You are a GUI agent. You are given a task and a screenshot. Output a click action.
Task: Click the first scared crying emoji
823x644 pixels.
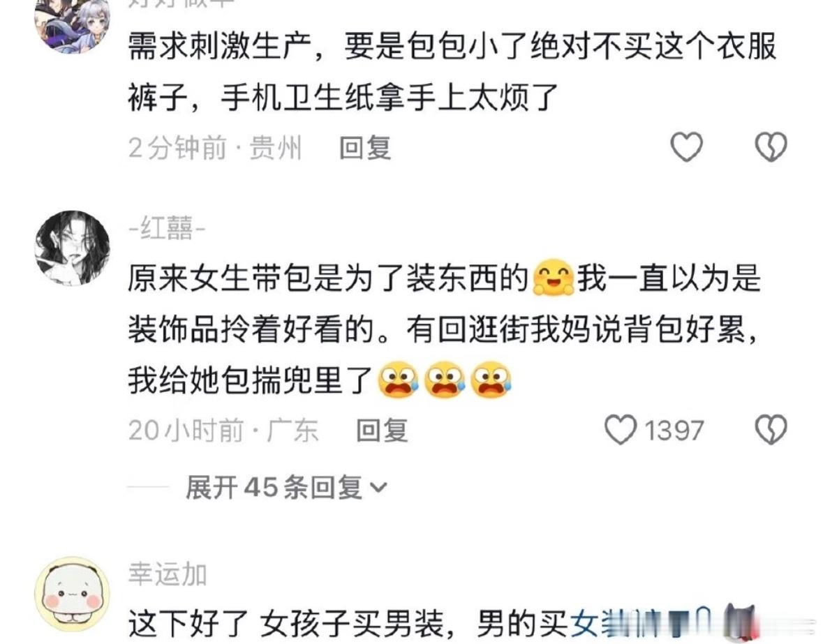[x=399, y=379]
